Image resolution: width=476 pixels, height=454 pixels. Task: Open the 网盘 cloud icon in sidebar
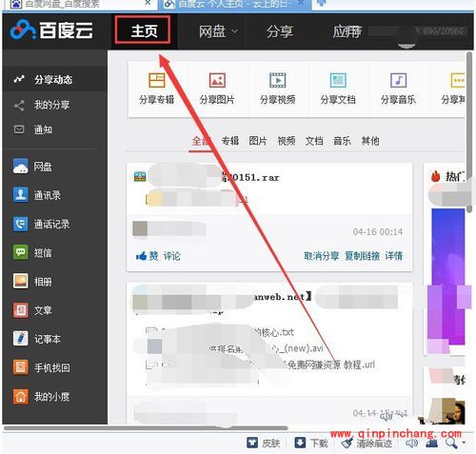20,167
